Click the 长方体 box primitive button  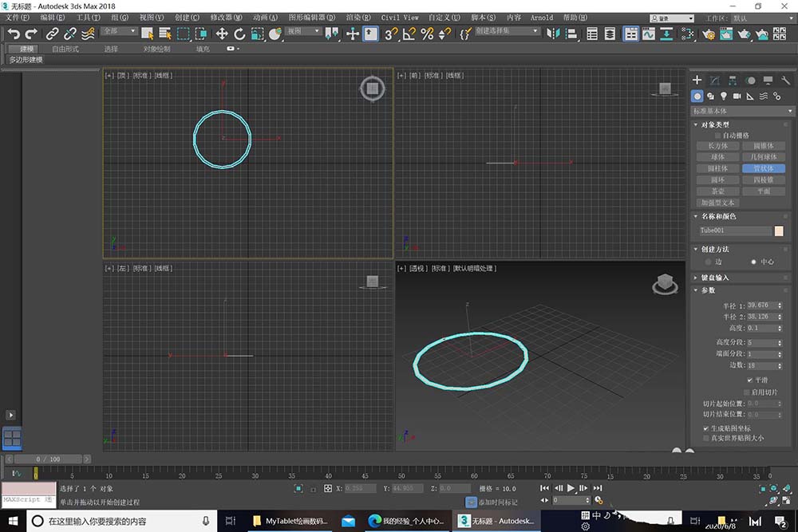click(x=717, y=146)
